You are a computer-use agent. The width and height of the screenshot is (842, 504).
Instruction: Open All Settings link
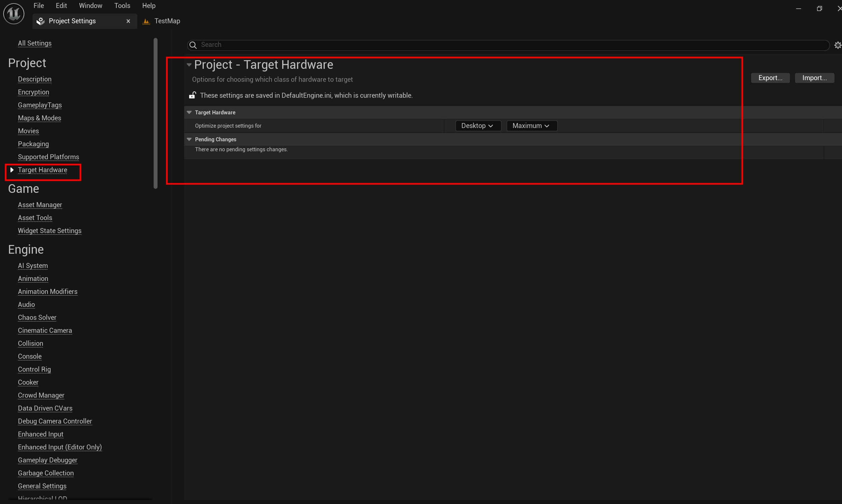35,43
